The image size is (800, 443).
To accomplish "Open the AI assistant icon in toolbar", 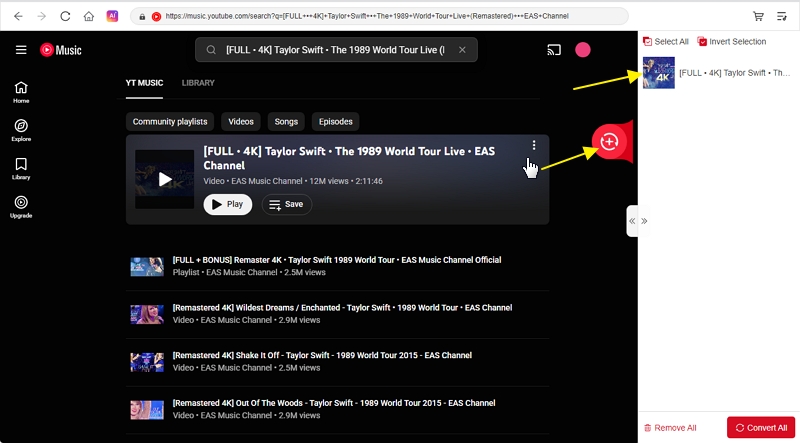I will coord(112,16).
